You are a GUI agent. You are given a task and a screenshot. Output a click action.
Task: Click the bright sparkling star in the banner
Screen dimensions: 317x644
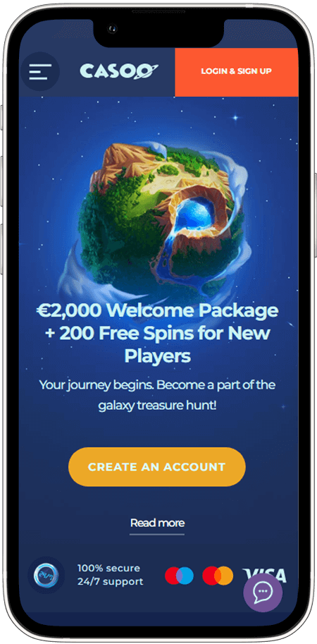(x=235, y=118)
